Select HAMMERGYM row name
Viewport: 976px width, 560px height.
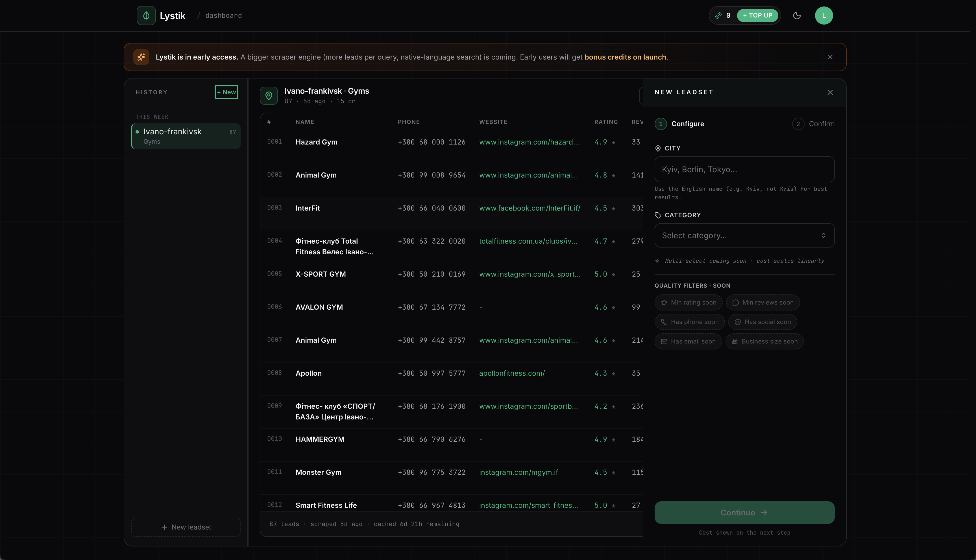(320, 439)
